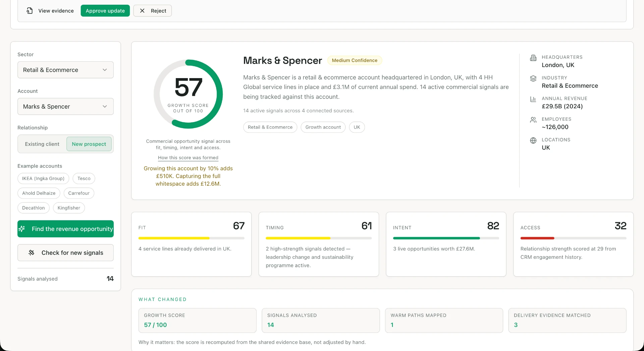The image size is (644, 351).
Task: Click 'Why it matters' explanation text
Action: (252, 342)
